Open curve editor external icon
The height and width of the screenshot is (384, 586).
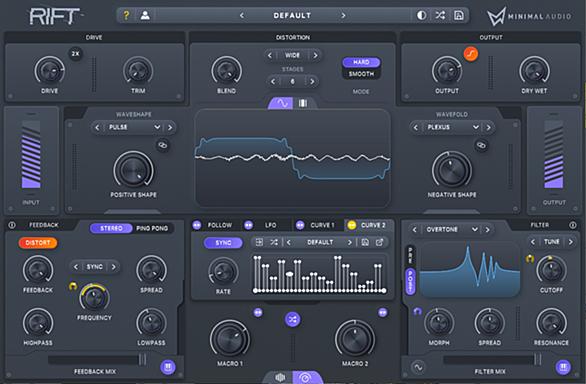point(379,242)
